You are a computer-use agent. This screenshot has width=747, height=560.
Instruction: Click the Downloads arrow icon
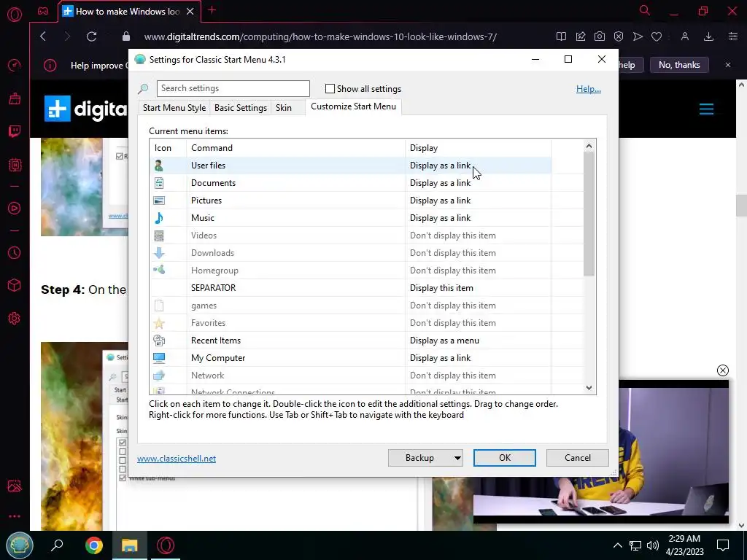tap(159, 253)
